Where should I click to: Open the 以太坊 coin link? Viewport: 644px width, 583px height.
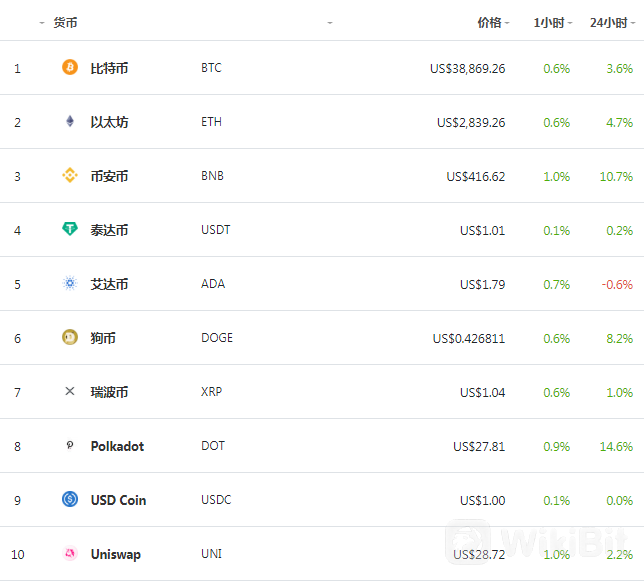(109, 122)
